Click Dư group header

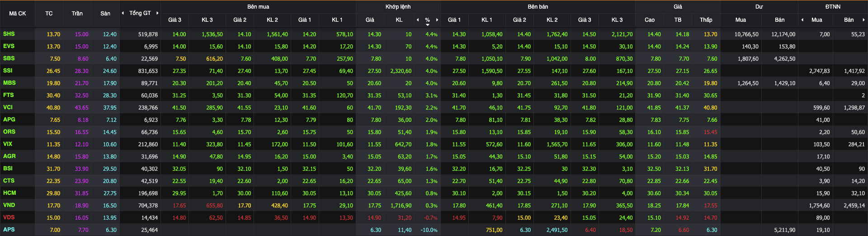coord(759,7)
